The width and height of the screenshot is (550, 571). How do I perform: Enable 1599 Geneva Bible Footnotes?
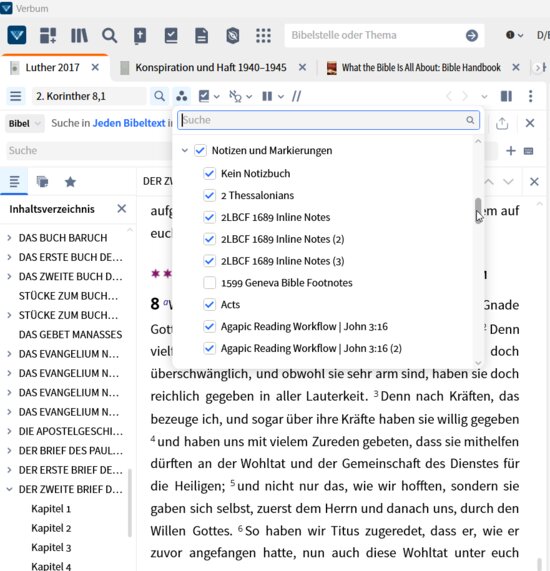point(209,283)
